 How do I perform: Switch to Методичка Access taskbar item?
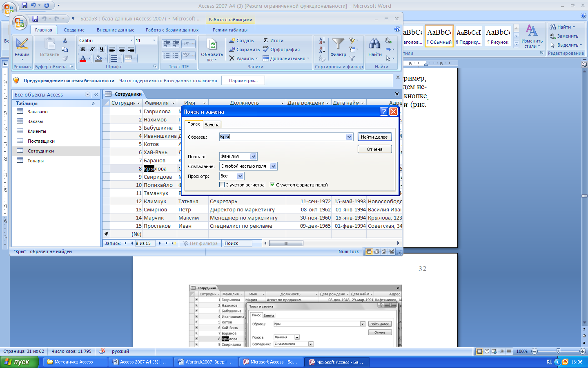(74, 362)
